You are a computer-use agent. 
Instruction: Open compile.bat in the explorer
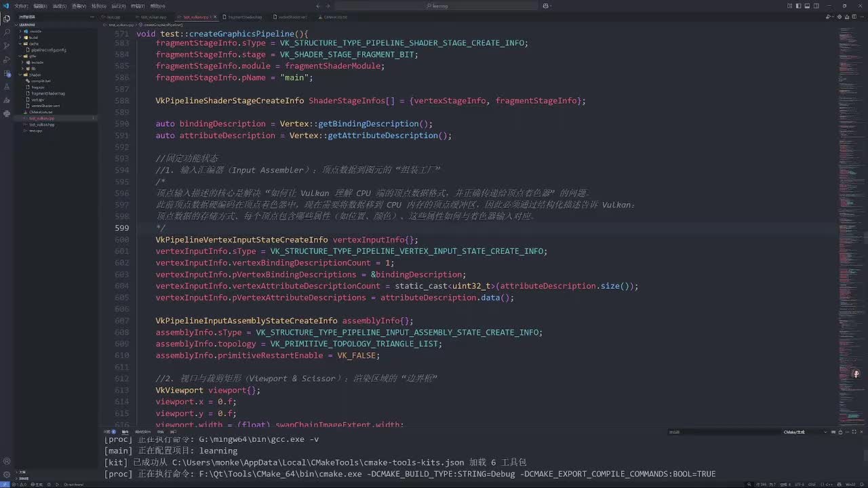(x=56, y=81)
